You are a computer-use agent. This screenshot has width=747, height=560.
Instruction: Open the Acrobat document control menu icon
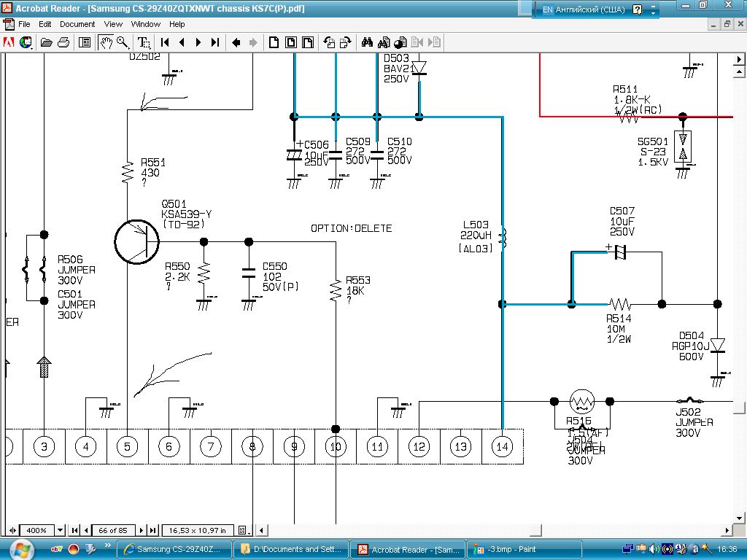click(x=8, y=24)
